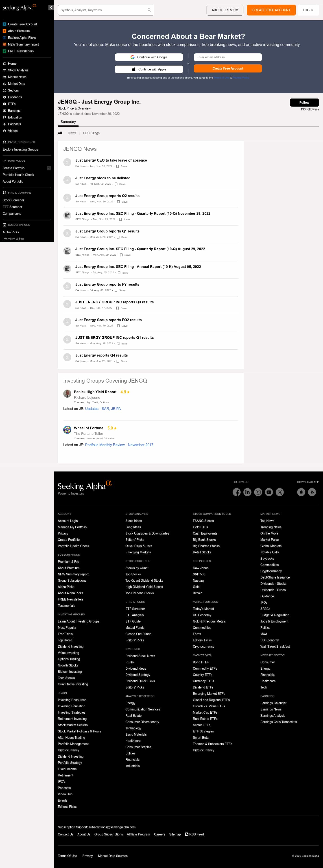This screenshot has width=323, height=868.
Task: Click the email address input field
Action: click(228, 57)
